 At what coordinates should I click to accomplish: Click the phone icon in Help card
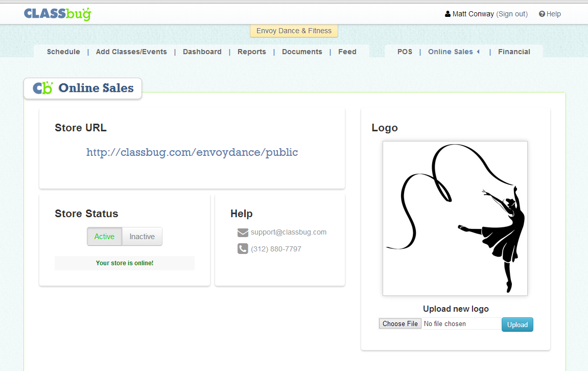pos(243,249)
